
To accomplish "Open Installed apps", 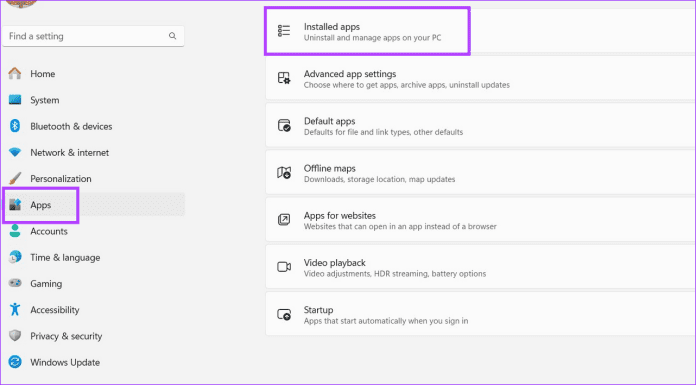I will 481,31.
